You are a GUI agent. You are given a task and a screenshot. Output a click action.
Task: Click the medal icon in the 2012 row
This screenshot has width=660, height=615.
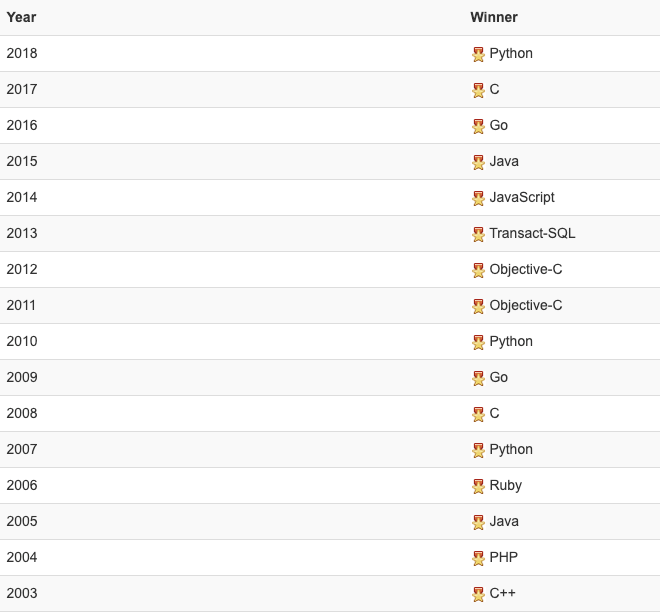[478, 270]
